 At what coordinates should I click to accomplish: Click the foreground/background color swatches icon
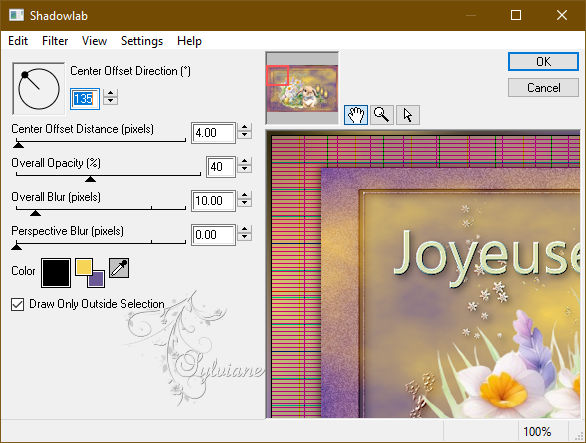(x=90, y=273)
